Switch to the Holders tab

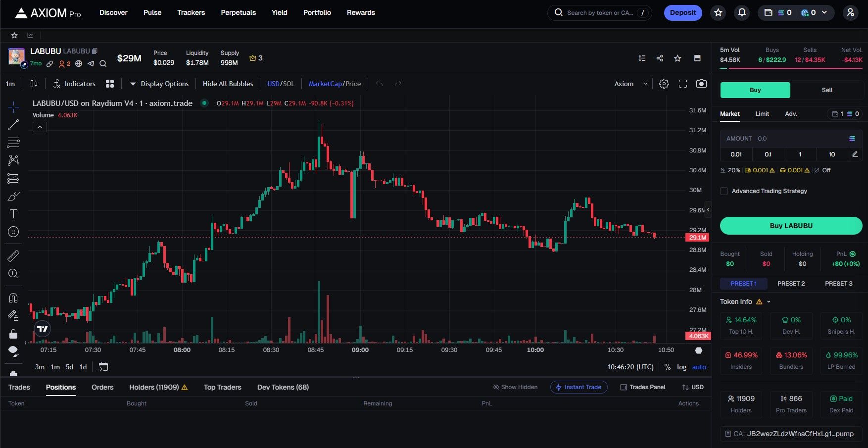158,387
